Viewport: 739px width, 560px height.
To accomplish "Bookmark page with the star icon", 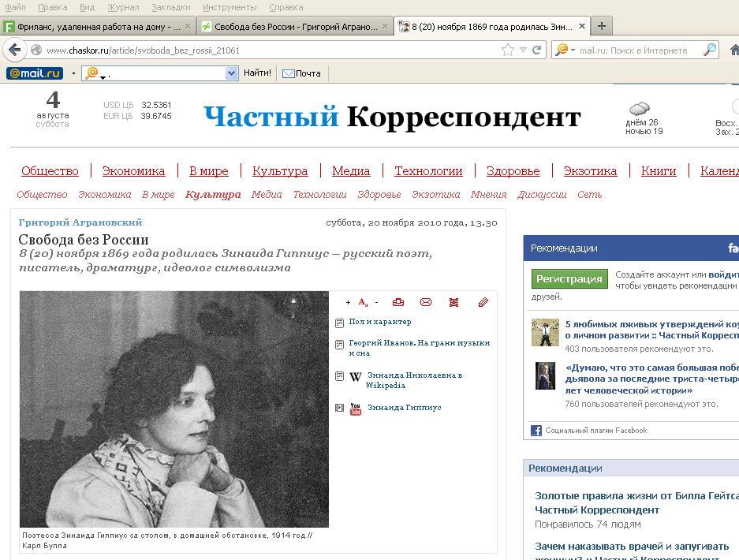I will [508, 50].
